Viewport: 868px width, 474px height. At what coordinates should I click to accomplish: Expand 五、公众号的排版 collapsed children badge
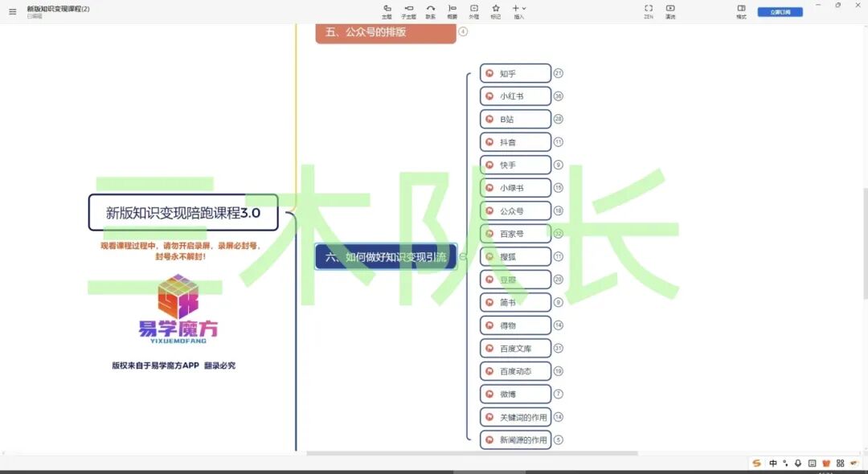[x=463, y=32]
